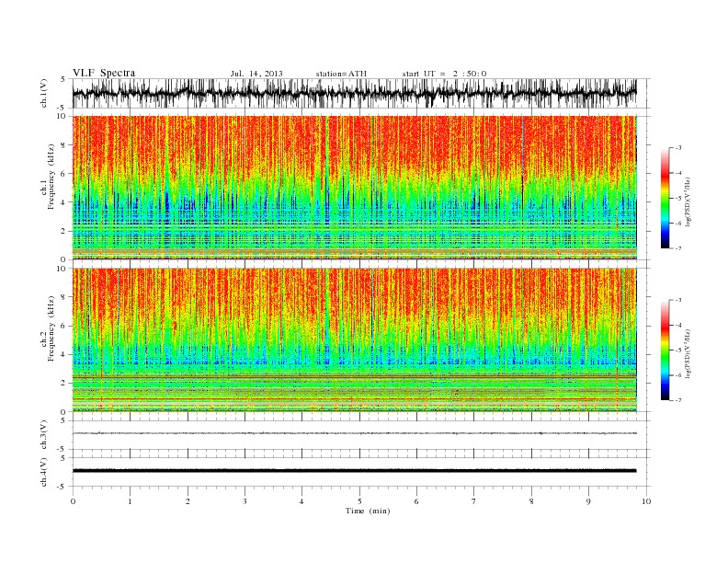This screenshot has height=563, width=728.
Task: Click the '-6' tick on ch.2 color bar
Action: (x=678, y=375)
